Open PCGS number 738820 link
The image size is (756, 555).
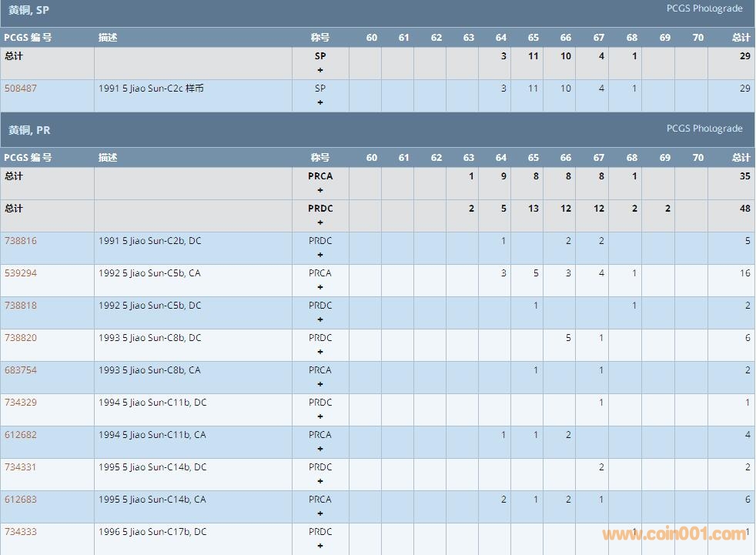[21, 338]
